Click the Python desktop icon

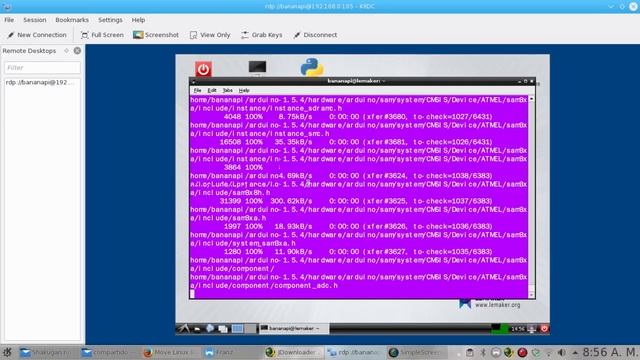pos(312,67)
